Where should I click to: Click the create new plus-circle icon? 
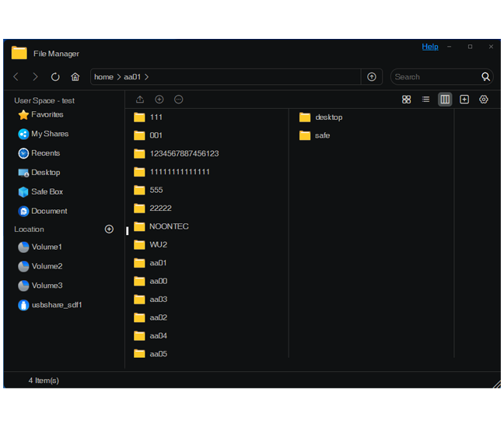(159, 100)
